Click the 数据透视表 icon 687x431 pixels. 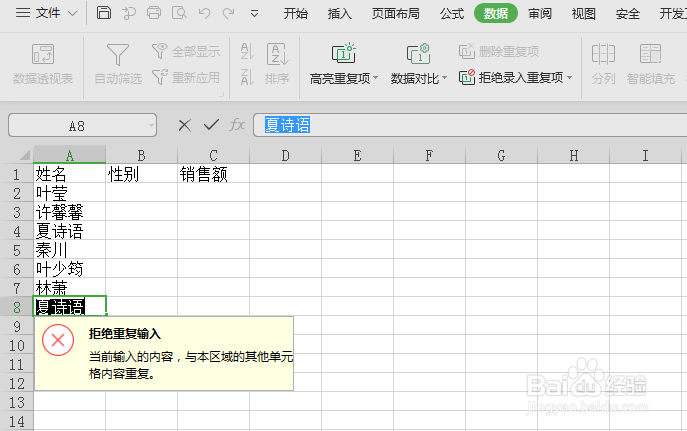coord(43,54)
